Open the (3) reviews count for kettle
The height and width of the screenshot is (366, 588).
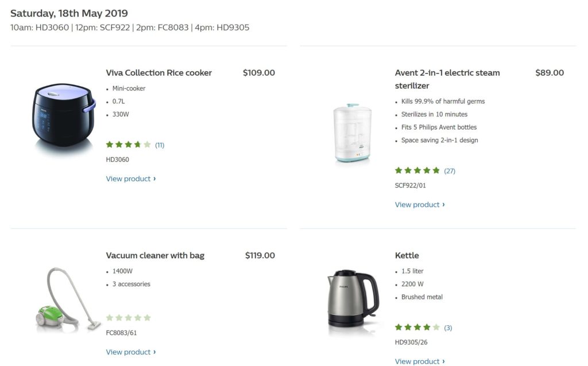448,328
